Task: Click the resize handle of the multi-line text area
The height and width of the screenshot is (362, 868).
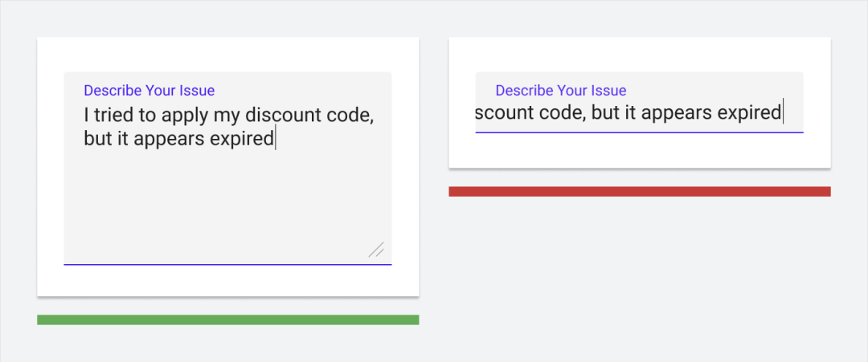Action: click(376, 250)
